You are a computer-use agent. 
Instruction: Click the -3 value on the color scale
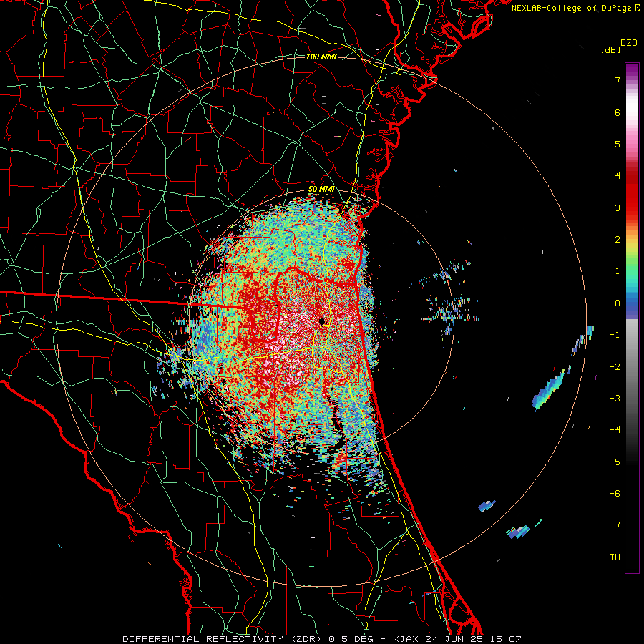615,399
